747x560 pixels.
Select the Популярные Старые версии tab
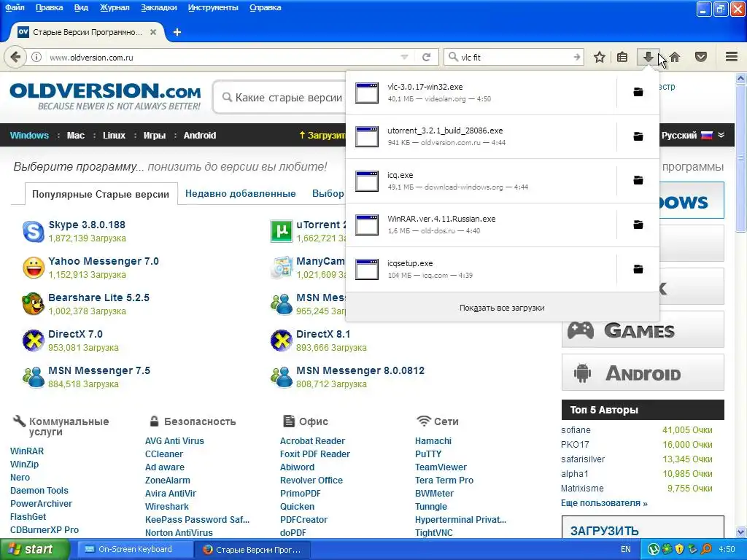click(101, 194)
